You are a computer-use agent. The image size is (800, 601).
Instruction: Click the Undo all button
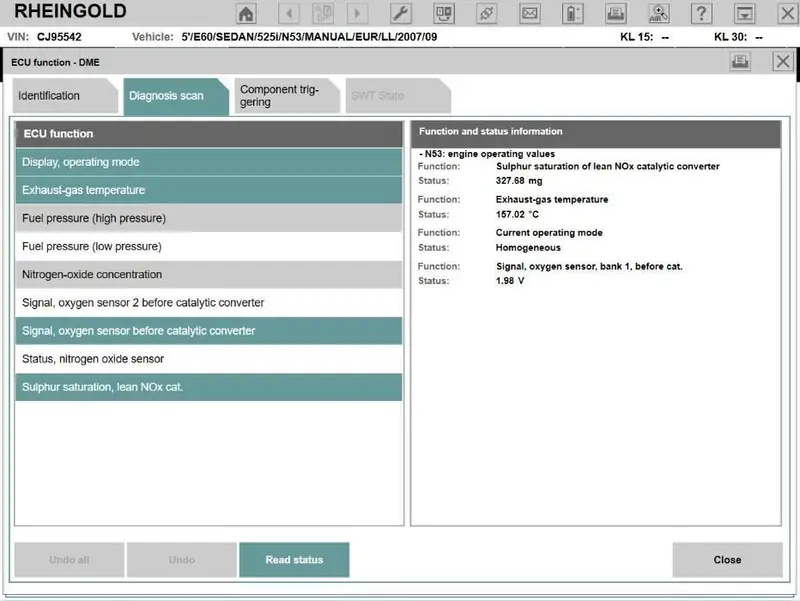click(x=69, y=560)
